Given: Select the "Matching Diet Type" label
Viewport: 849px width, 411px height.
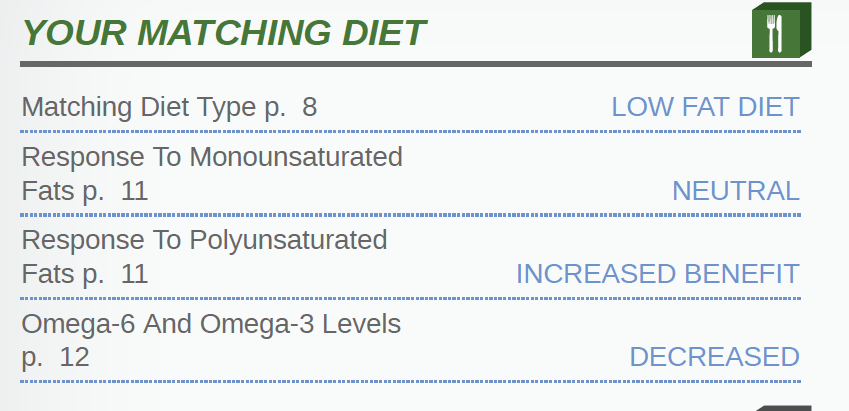Looking at the screenshot, I should click(140, 107).
